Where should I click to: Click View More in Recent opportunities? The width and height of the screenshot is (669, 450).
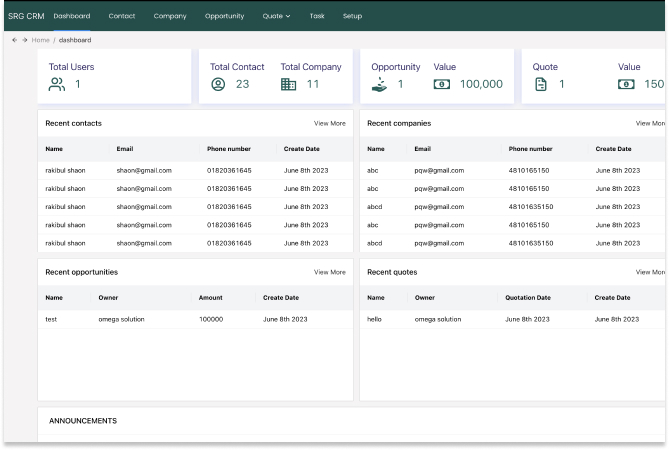[329, 272]
